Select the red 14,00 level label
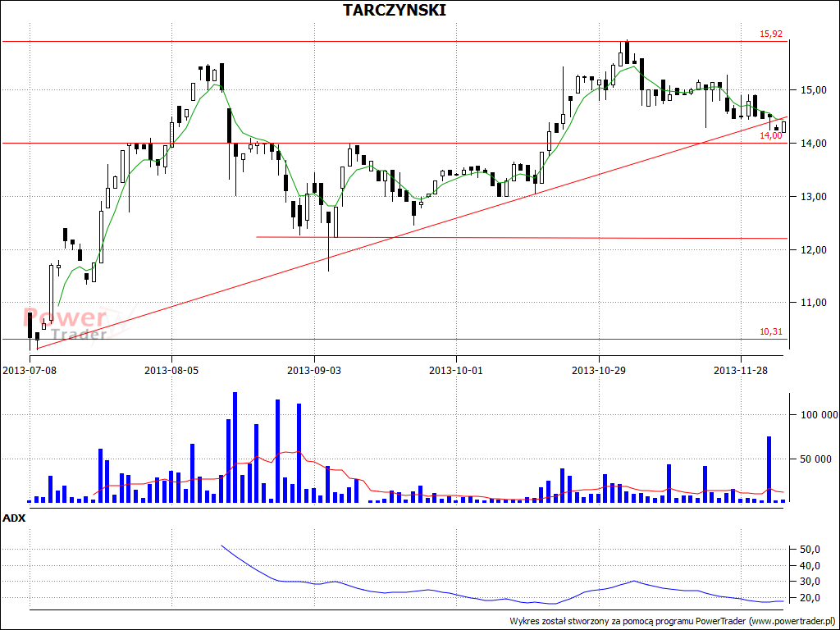Screen dimensions: 840x630 (x=771, y=135)
